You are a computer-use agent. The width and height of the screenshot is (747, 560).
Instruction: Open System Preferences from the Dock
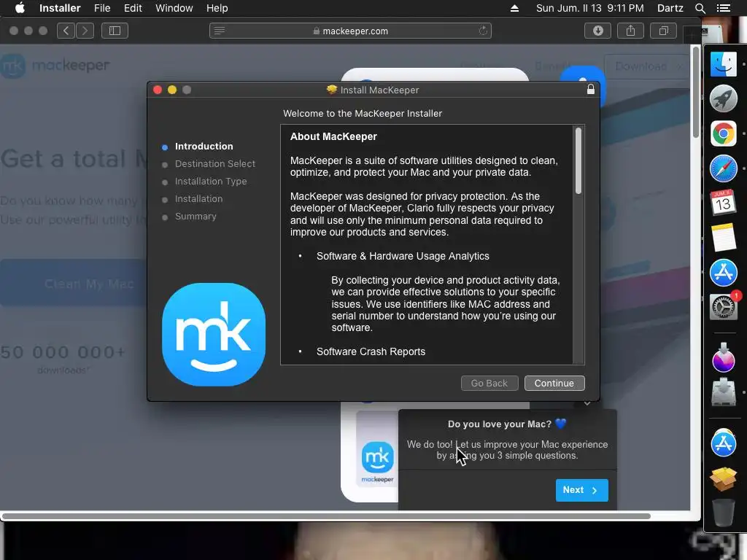pos(723,307)
